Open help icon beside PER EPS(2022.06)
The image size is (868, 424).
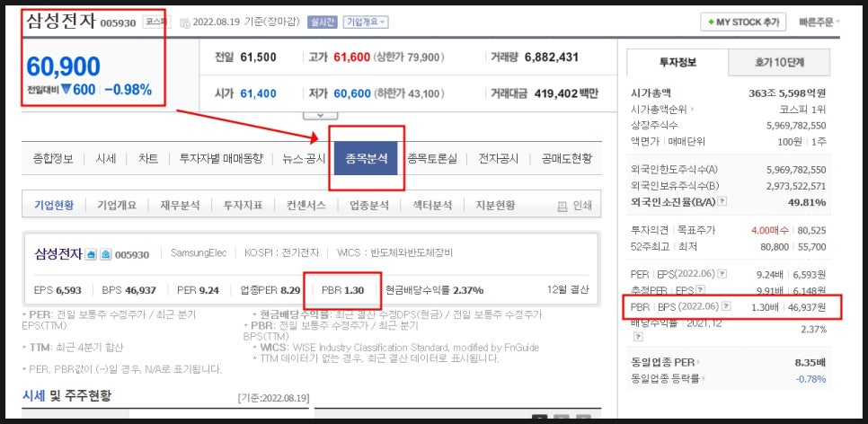tap(722, 274)
